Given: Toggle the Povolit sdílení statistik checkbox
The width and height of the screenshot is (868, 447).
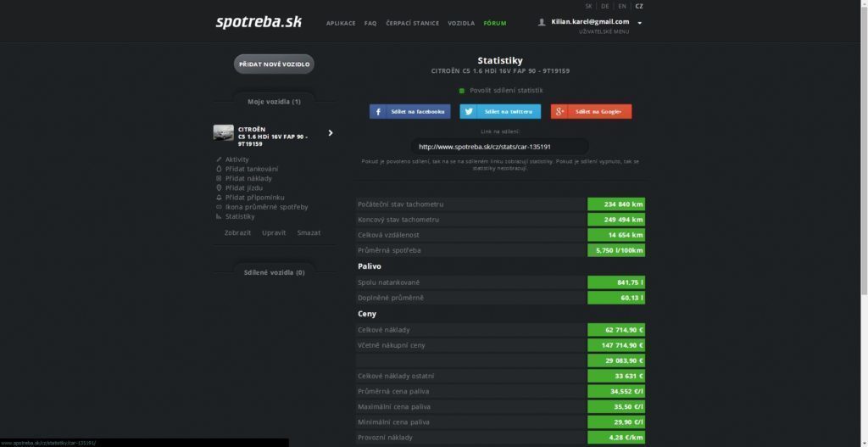Looking at the screenshot, I should 462,91.
